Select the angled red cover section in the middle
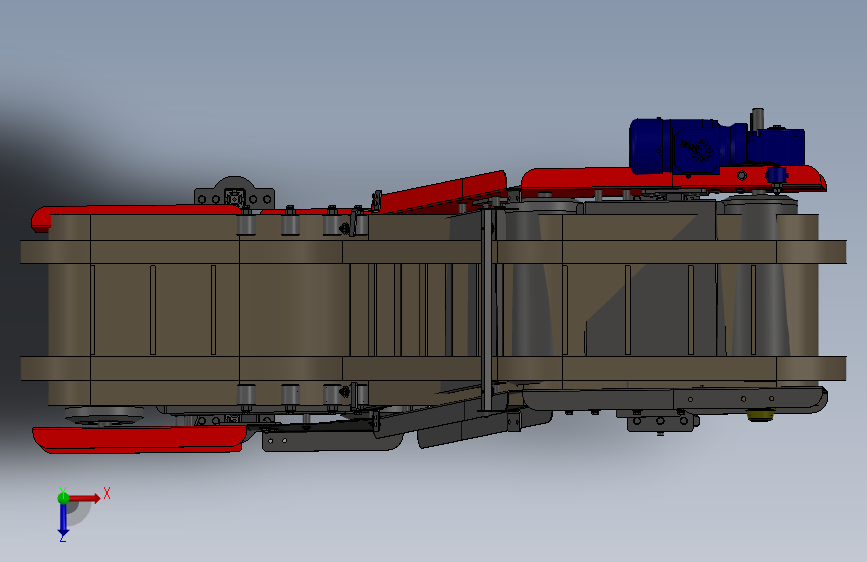Viewport: 867px width, 562px height. coord(442,191)
